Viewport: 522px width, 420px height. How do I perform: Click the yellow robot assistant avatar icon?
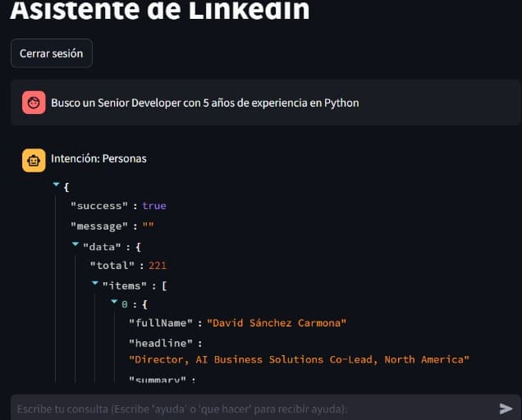click(x=34, y=161)
